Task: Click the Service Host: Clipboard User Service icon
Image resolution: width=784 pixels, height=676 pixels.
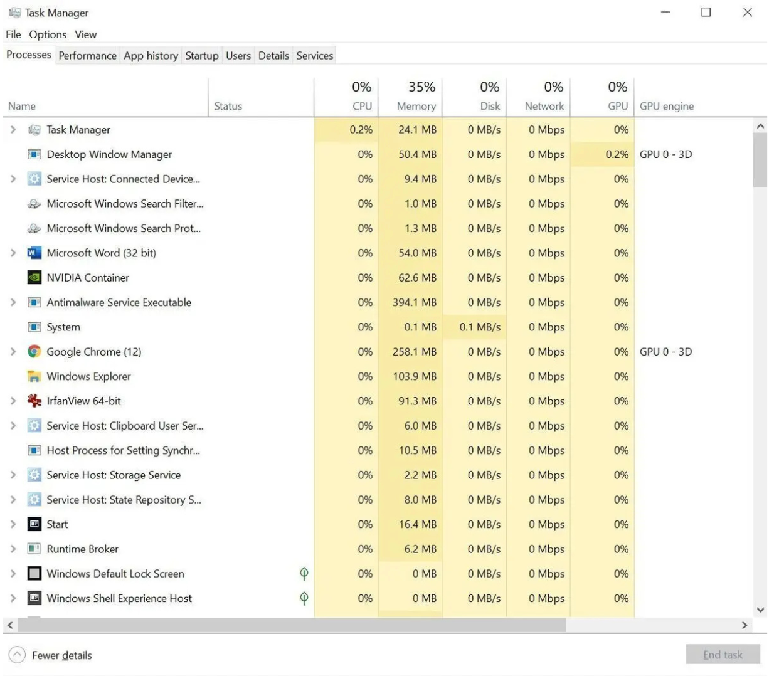Action: coord(34,426)
